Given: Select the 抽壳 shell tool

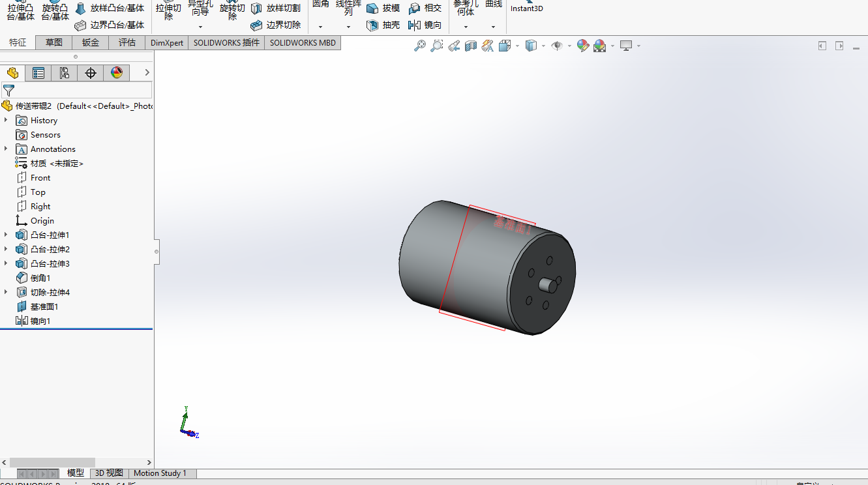Looking at the screenshot, I should coord(383,25).
